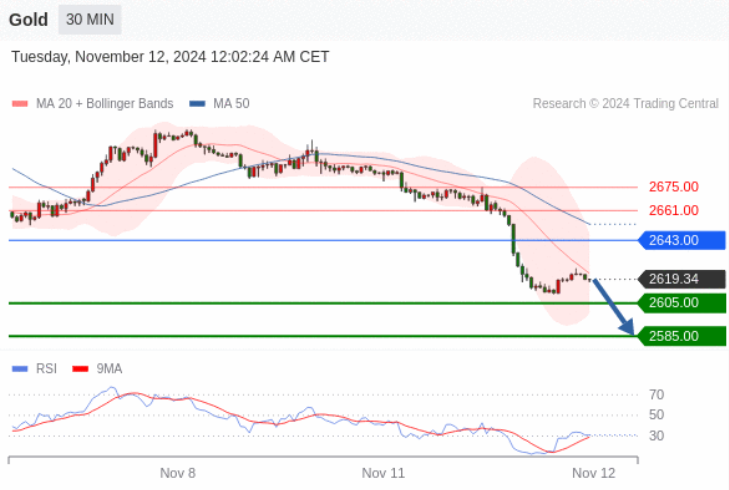Viewport: 729px width, 490px height.
Task: Toggle the RSI legend label
Action: [46, 369]
